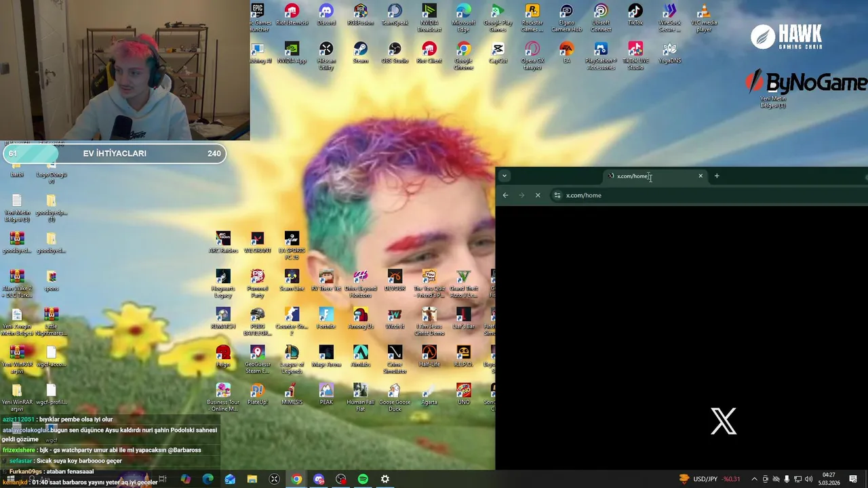Open the Riot İstemcisi shortcut
The height and width of the screenshot is (488, 868).
point(292,16)
